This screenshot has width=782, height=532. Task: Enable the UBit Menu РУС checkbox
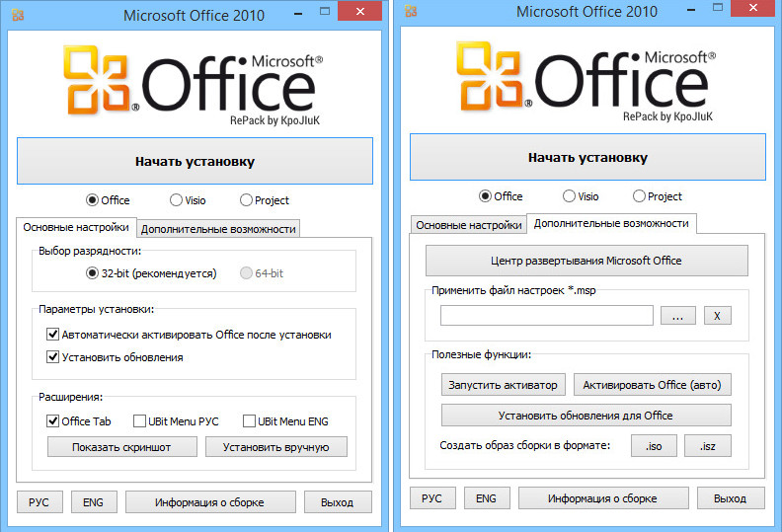coord(139,421)
